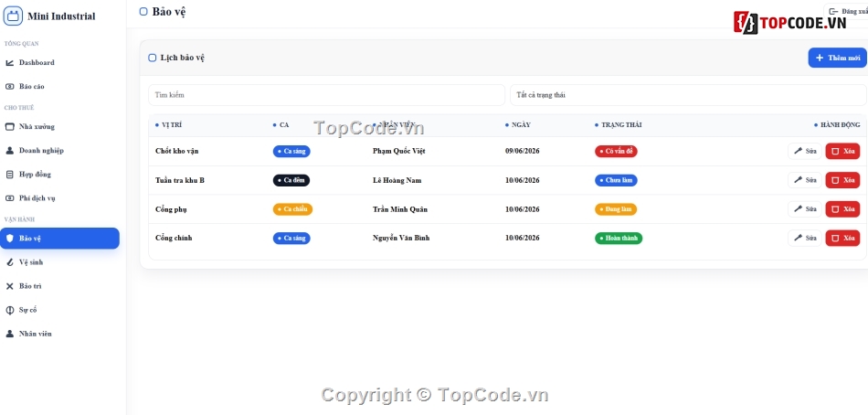
Task: Click the Doanh nghiệp person icon
Action: pos(9,150)
